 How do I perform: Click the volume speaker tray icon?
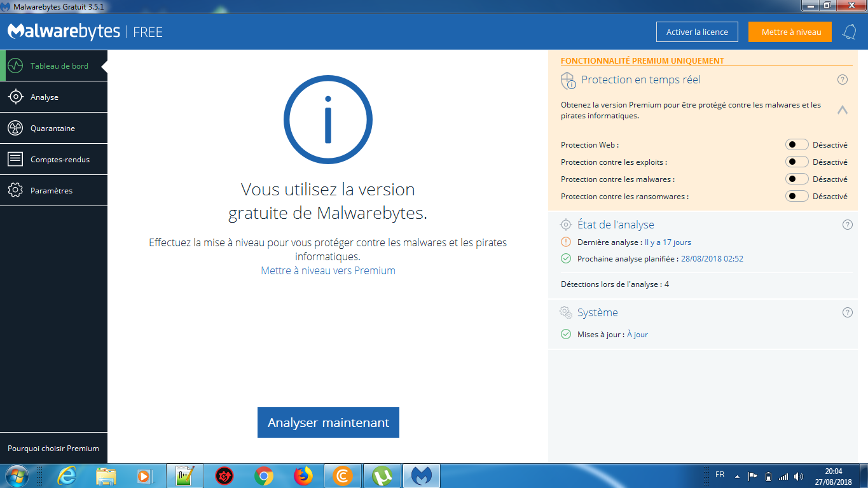(x=799, y=476)
